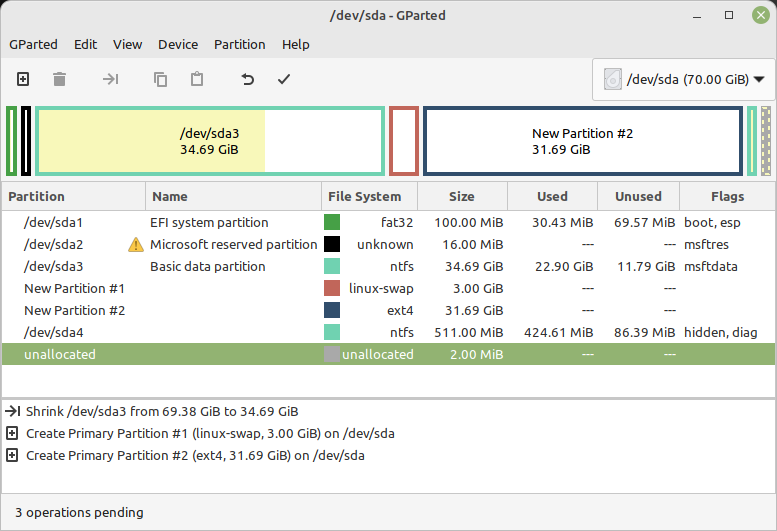Expand the Create Primary Partition #2 operation
Viewport: 777px width, 531px height.
point(12,455)
